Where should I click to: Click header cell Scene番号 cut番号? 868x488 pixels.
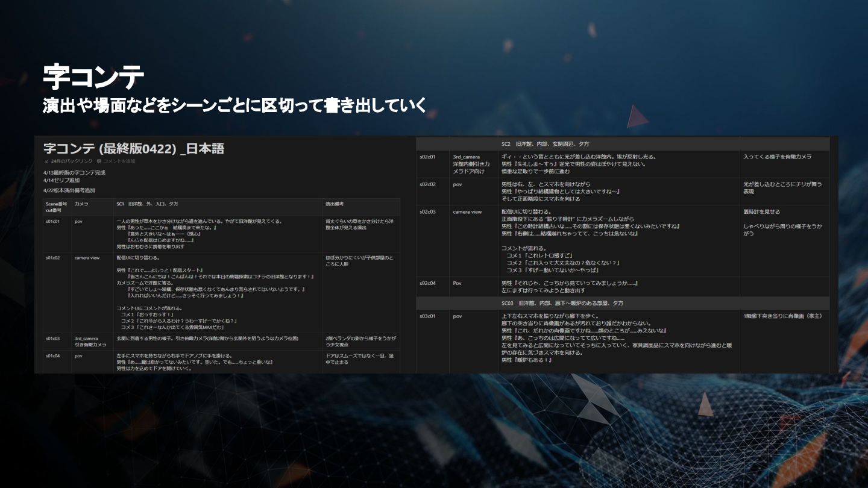click(x=56, y=207)
